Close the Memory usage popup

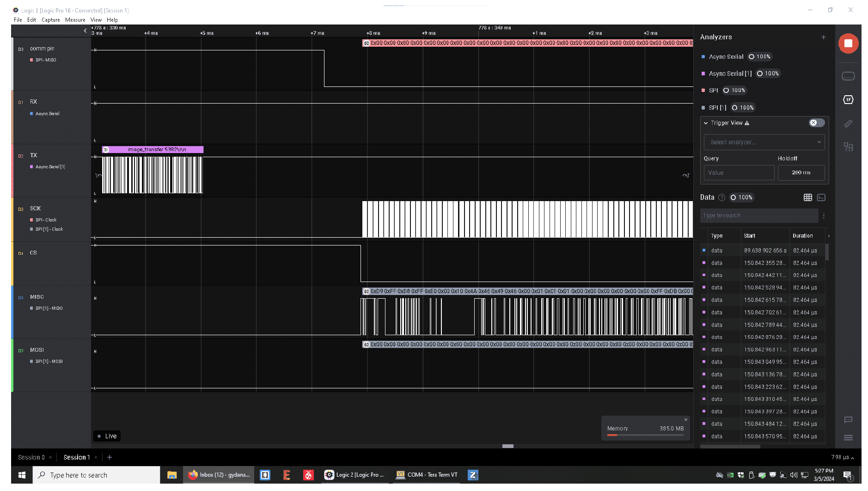[x=685, y=419]
